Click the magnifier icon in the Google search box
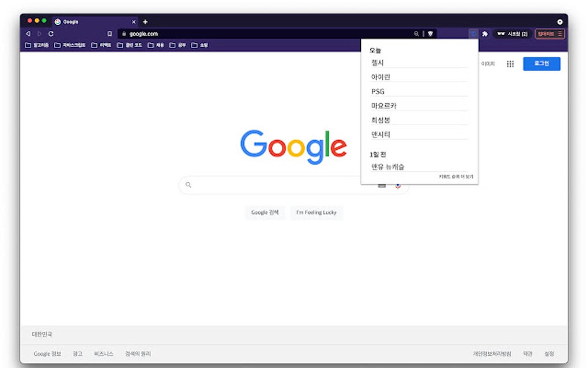Screen dimensions: 588x368 pyautogui.click(x=189, y=185)
